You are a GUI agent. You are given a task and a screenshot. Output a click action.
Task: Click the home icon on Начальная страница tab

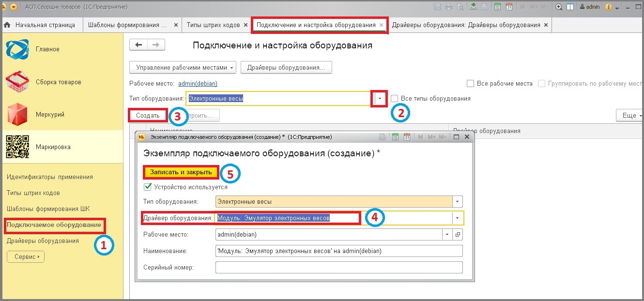[x=7, y=25]
